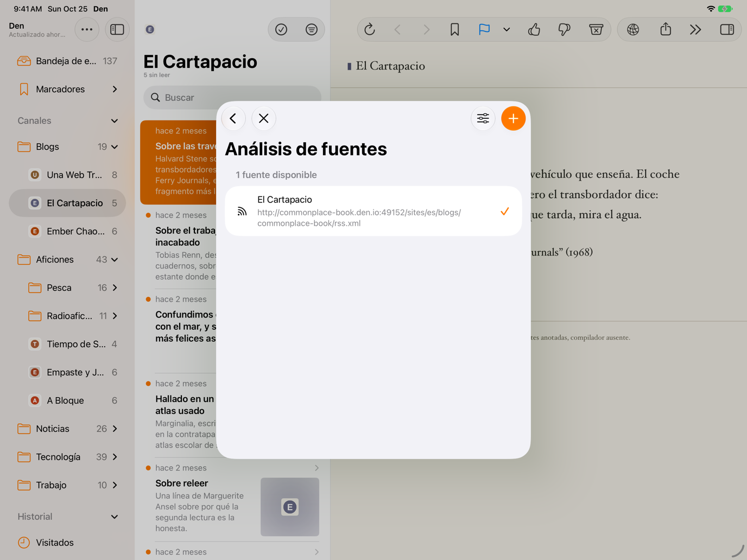This screenshot has width=747, height=560.
Task: Click the Wi-Fi icon in status bar
Action: pos(711,9)
